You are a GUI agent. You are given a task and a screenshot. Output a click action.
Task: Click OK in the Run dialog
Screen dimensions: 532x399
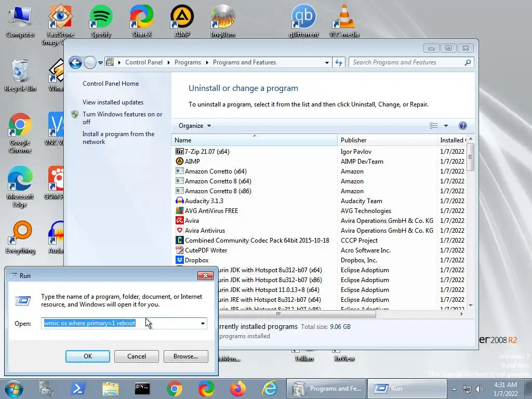point(87,356)
